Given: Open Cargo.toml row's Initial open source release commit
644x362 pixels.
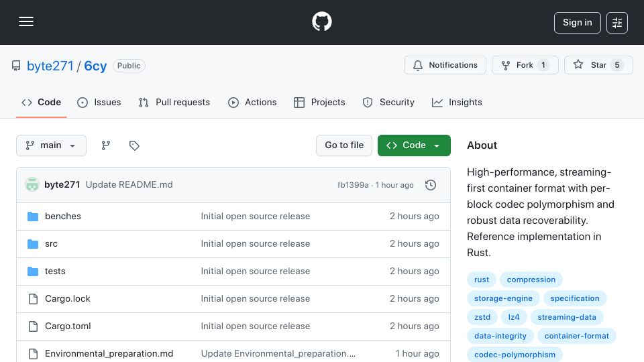Looking at the screenshot, I should (256, 326).
